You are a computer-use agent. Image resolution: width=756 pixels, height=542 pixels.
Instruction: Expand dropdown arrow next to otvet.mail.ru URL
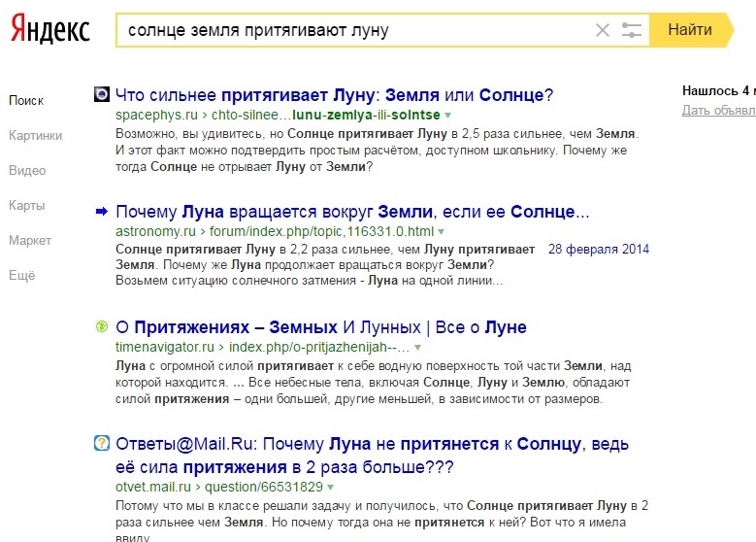click(330, 488)
